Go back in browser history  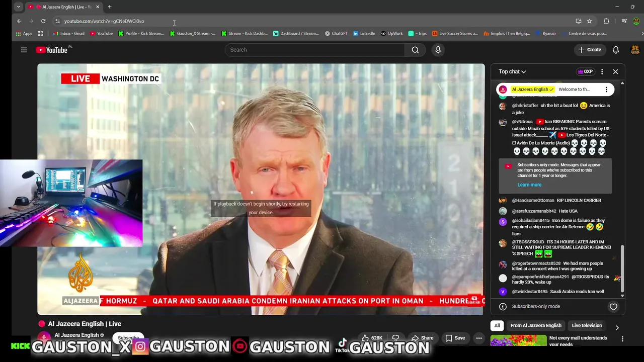19,21
